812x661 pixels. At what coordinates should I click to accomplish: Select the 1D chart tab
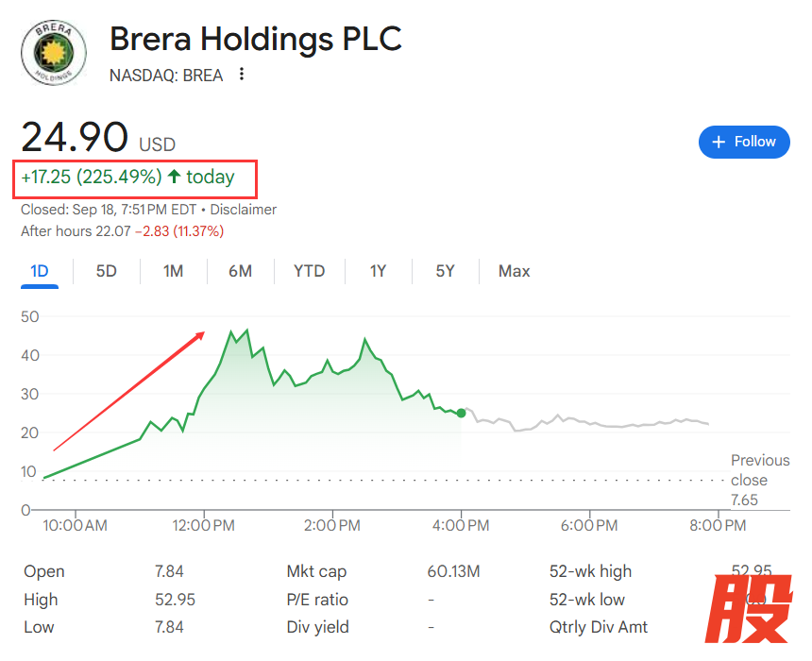40,272
